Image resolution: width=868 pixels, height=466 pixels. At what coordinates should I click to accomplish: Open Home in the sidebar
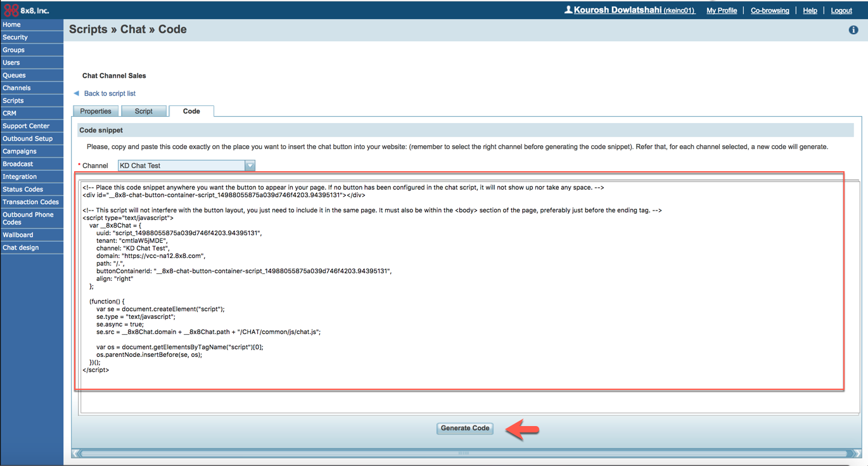click(x=32, y=25)
